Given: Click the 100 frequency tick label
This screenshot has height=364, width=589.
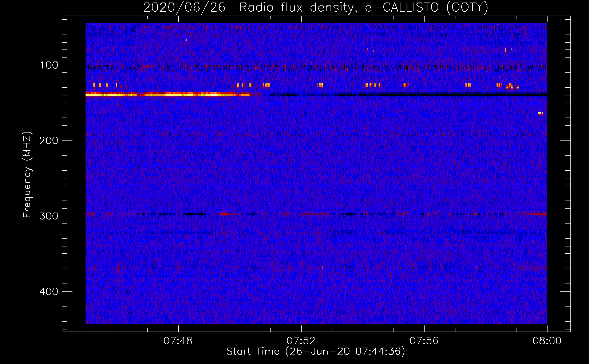Looking at the screenshot, I should (49, 65).
